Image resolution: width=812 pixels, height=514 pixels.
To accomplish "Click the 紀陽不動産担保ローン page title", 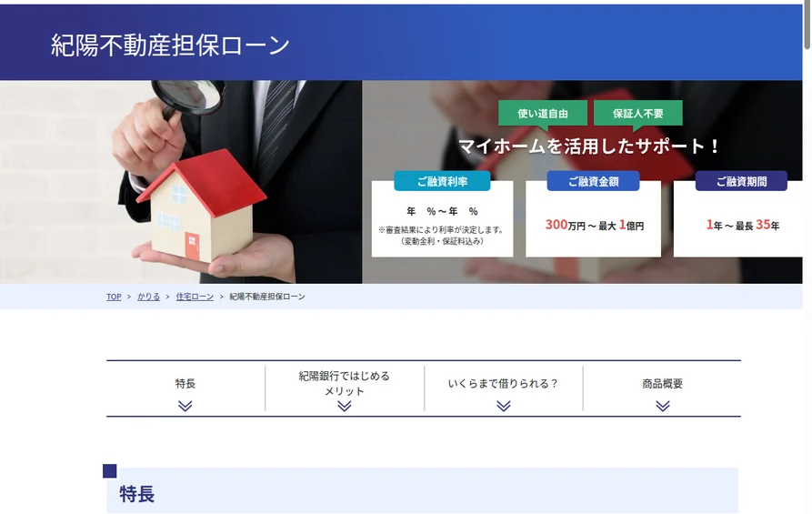I will tap(170, 45).
